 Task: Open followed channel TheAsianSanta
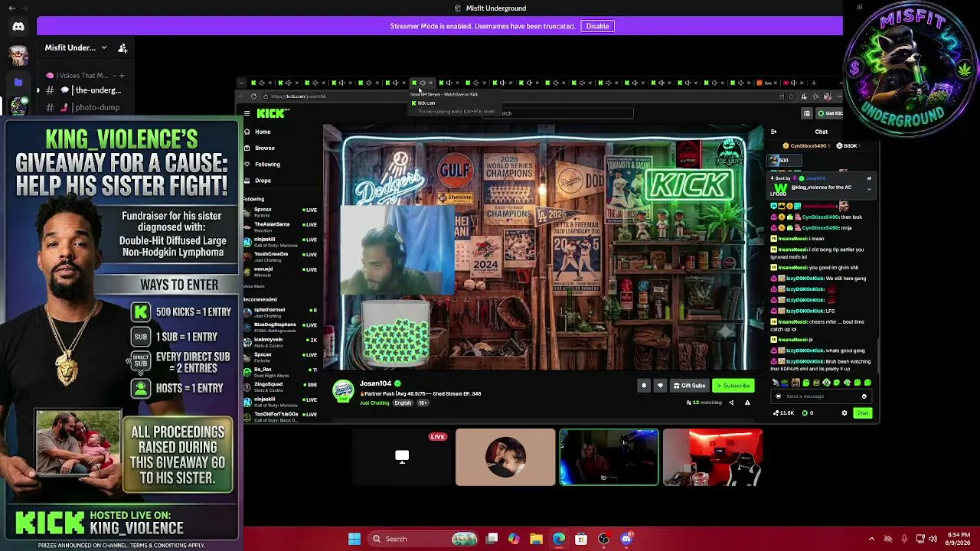pos(280,226)
